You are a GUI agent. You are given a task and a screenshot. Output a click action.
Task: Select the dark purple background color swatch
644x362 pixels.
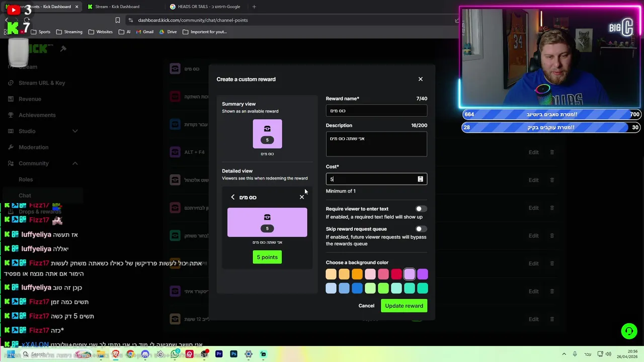pyautogui.click(x=423, y=274)
